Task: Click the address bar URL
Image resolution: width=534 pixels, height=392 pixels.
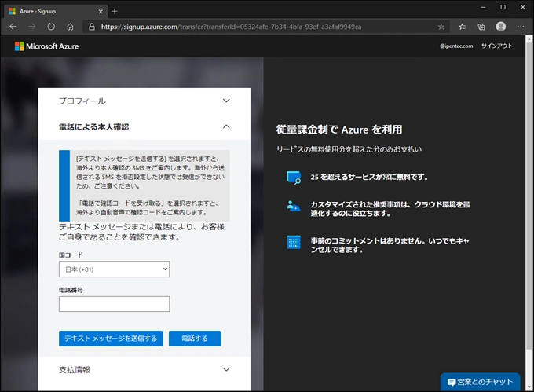Action: tap(231, 27)
